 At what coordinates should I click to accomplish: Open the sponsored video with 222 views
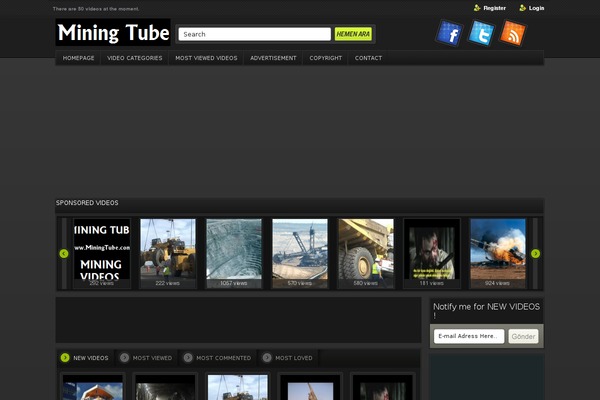pyautogui.click(x=168, y=253)
